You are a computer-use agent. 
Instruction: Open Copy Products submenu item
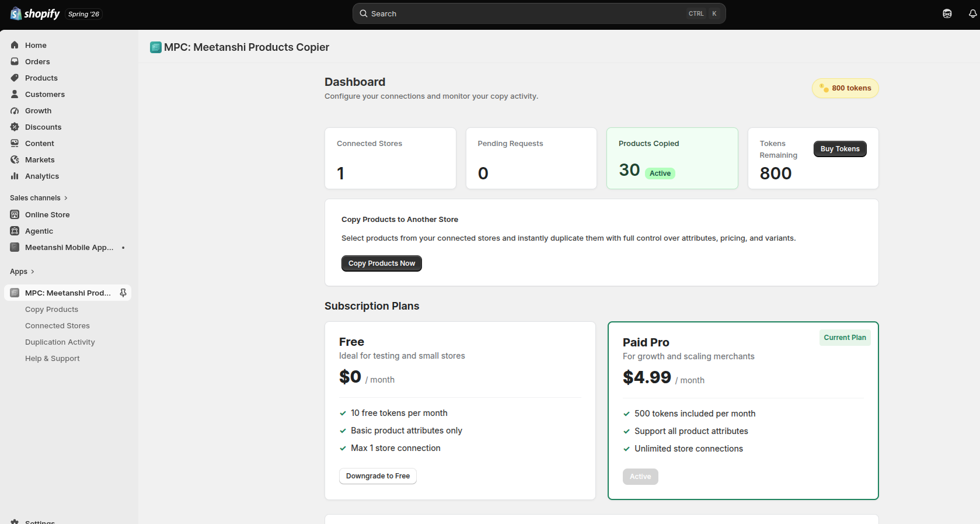point(51,310)
